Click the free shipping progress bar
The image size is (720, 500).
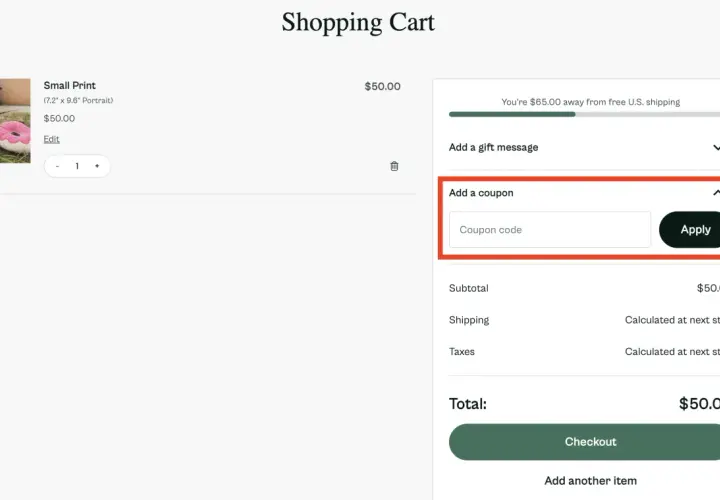pyautogui.click(x=585, y=114)
